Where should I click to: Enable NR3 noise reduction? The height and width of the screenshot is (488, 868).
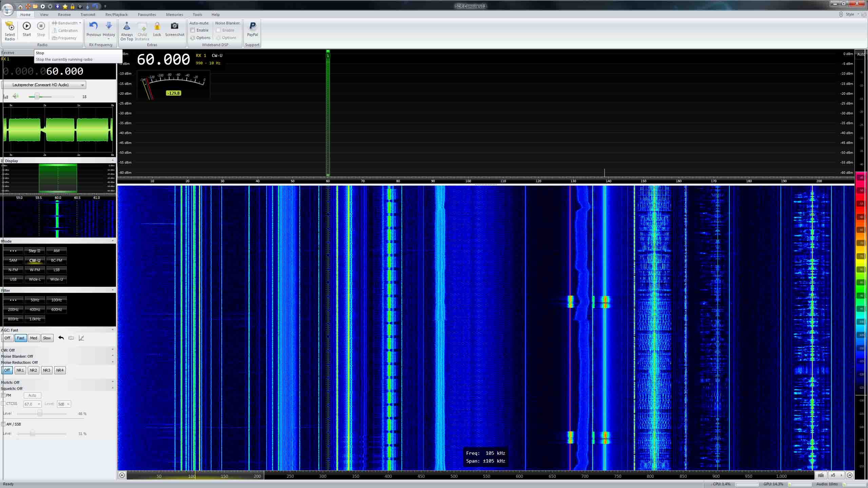[x=46, y=370]
